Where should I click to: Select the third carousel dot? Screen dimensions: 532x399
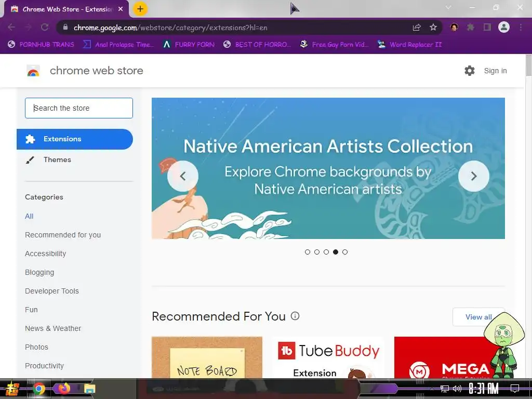click(326, 252)
